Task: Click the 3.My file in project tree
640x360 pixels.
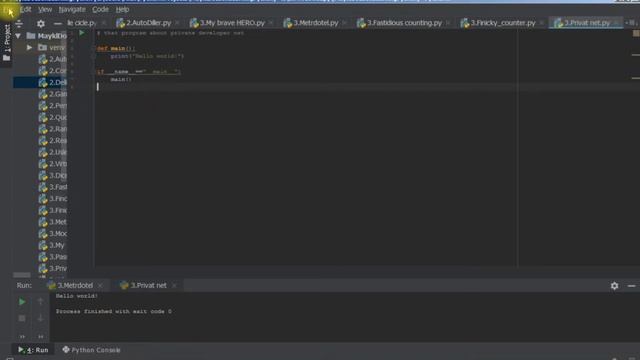Action: [51, 245]
